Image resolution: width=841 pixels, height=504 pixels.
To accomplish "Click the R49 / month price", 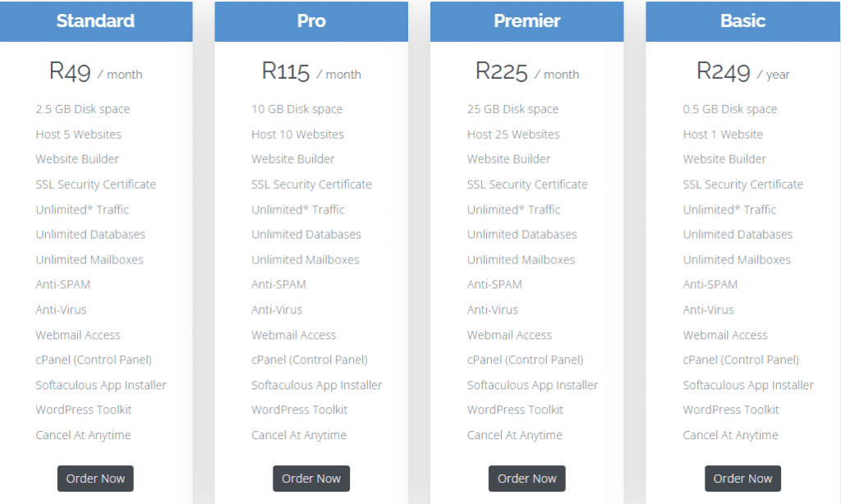I will click(95, 72).
